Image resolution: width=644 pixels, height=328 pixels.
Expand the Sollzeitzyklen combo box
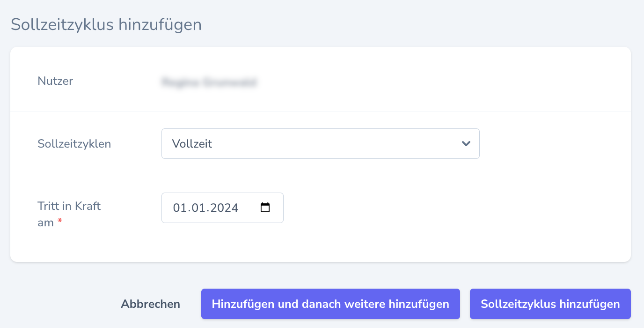click(320, 144)
